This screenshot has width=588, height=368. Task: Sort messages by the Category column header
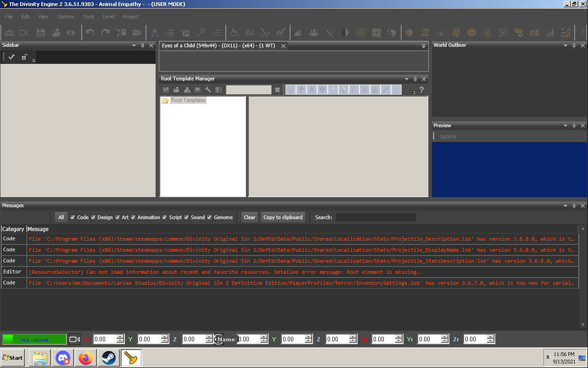(13, 229)
